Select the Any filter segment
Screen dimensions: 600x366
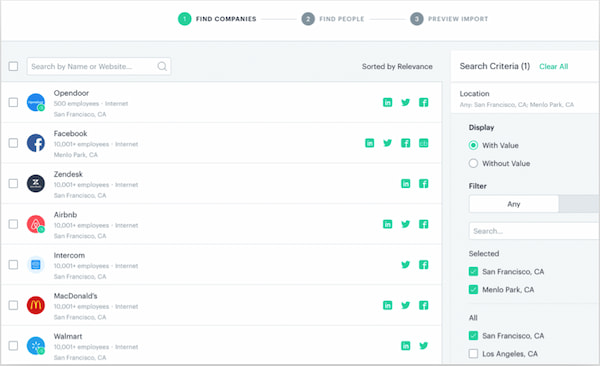point(514,204)
